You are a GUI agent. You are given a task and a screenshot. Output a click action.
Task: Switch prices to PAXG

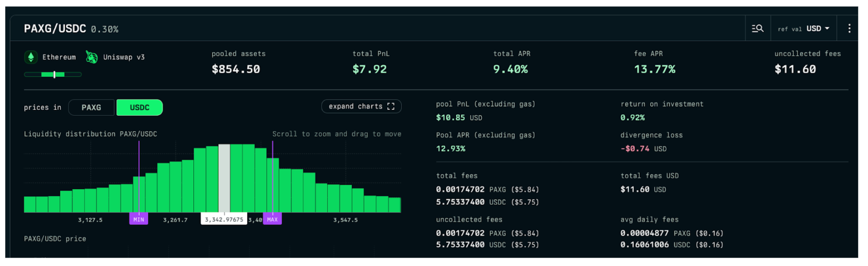91,108
